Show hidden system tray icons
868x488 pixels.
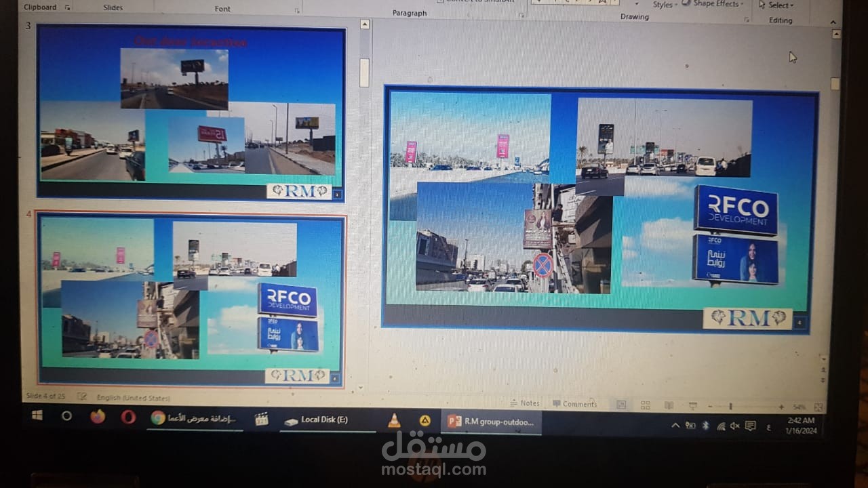[675, 426]
